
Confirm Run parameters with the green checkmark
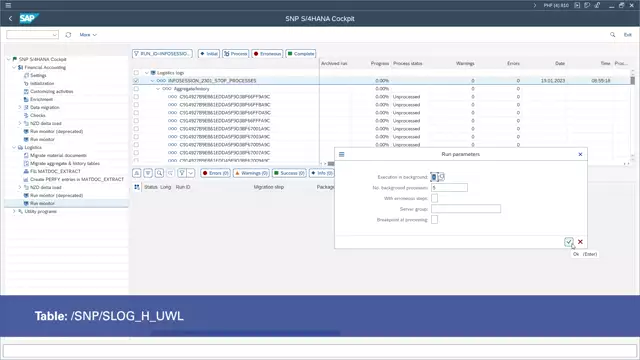[569, 242]
